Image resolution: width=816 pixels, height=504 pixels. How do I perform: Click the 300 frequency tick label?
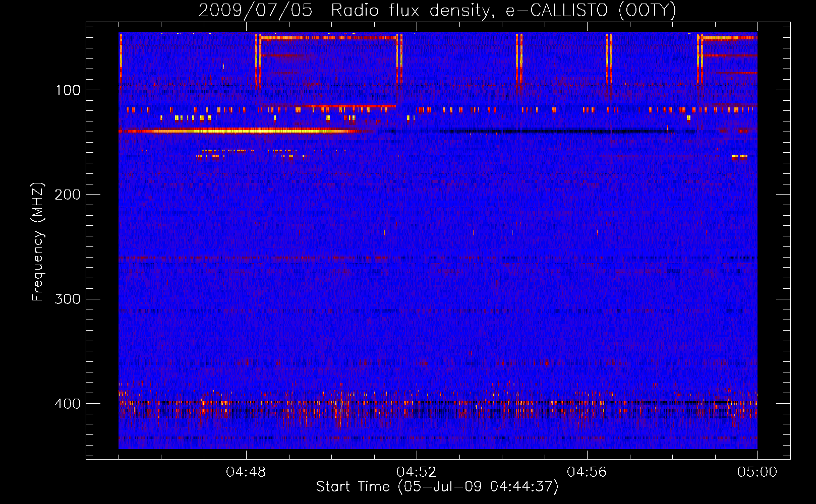[68, 299]
